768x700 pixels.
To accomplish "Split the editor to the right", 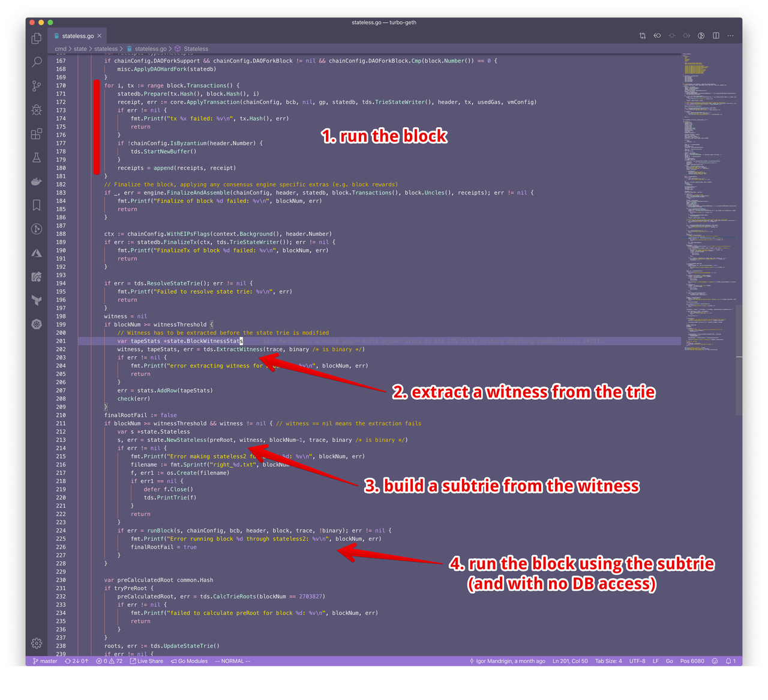I will 716,35.
